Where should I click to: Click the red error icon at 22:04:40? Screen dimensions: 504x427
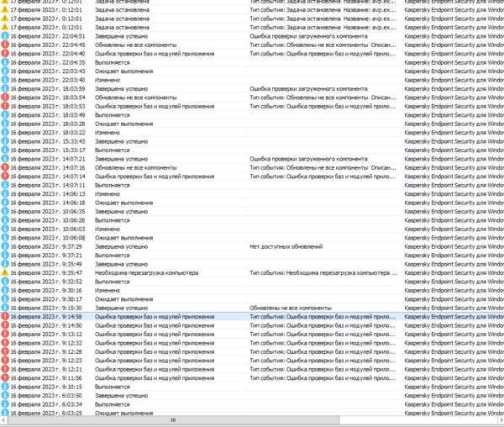click(x=5, y=54)
